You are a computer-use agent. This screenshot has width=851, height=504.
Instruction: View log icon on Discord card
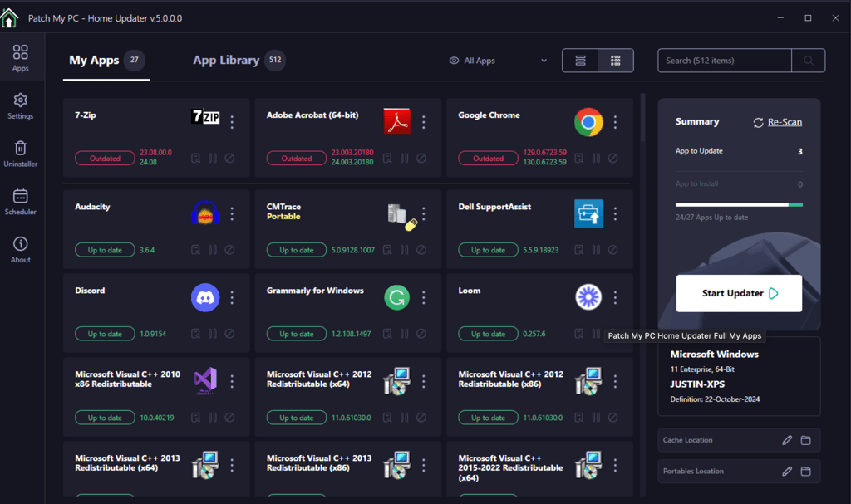pyautogui.click(x=196, y=334)
